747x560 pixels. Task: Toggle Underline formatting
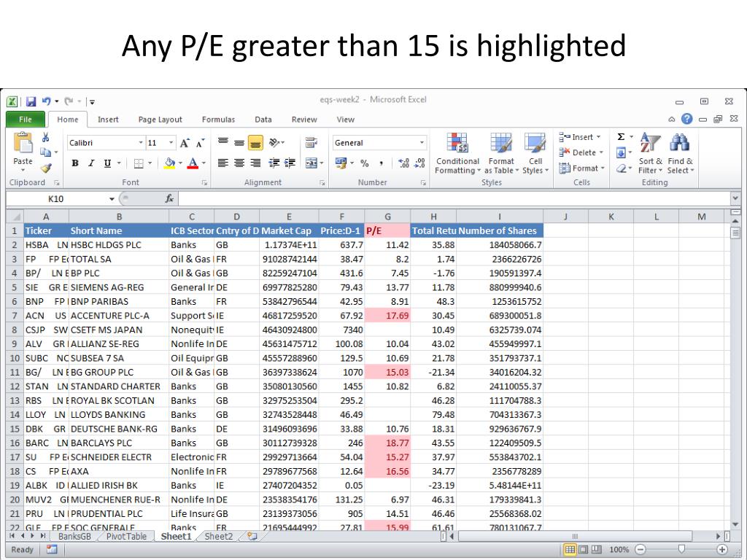108,163
